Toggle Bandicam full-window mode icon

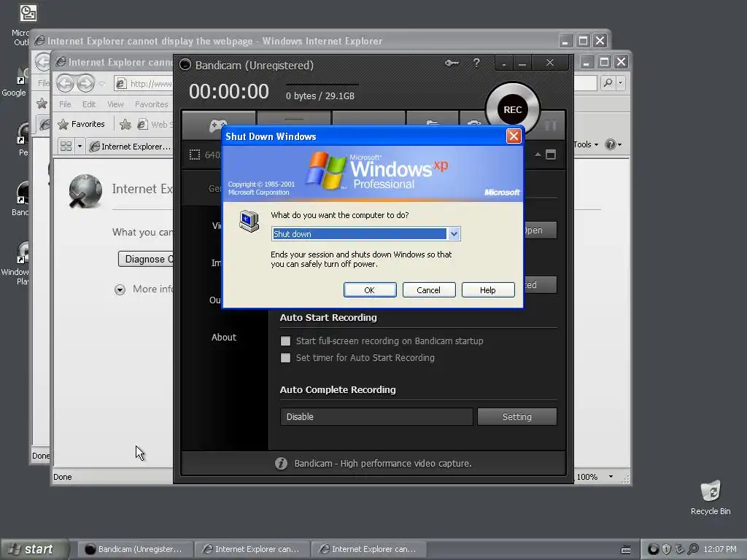point(551,155)
